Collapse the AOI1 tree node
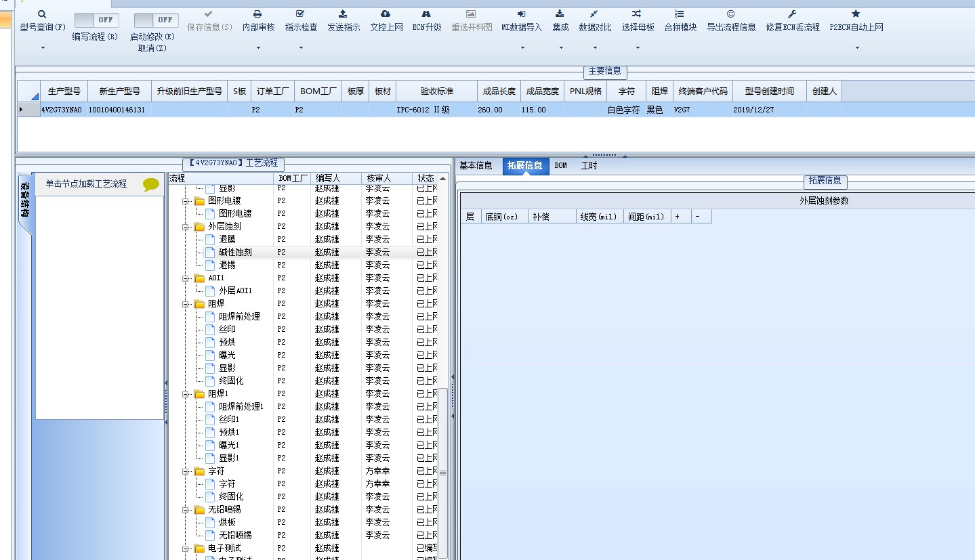 [185, 278]
